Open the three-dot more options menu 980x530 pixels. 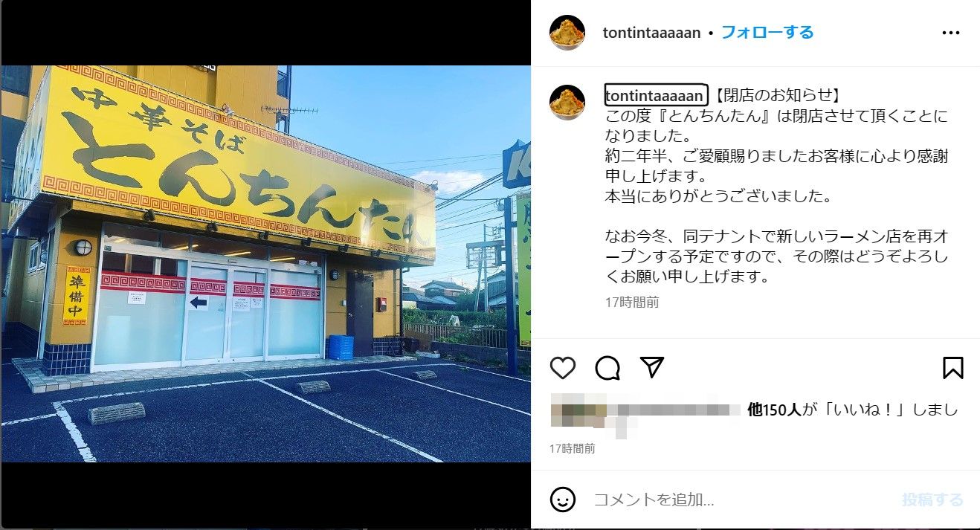pos(951,33)
